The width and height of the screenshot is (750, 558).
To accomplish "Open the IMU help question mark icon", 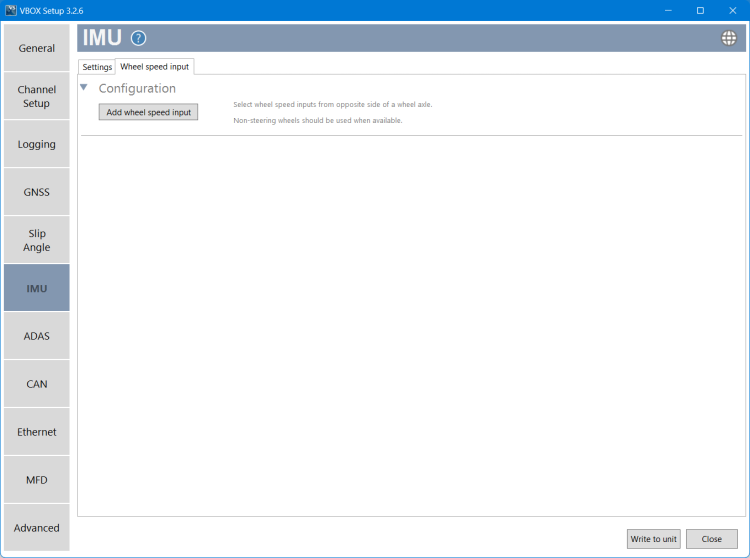I will click(138, 38).
